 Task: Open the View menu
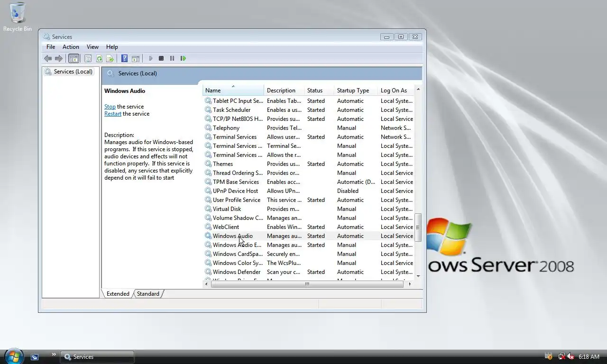(x=92, y=47)
